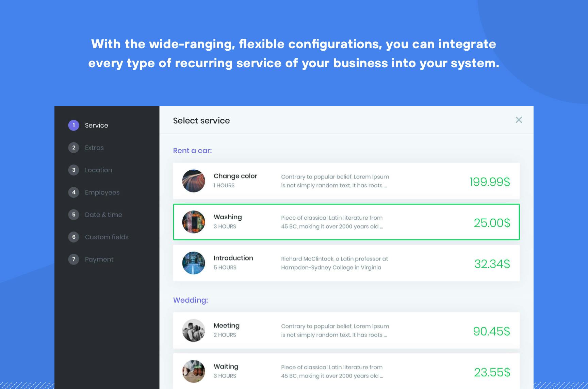Click the 90.45$ price
This screenshot has height=389, width=588.
491,331
